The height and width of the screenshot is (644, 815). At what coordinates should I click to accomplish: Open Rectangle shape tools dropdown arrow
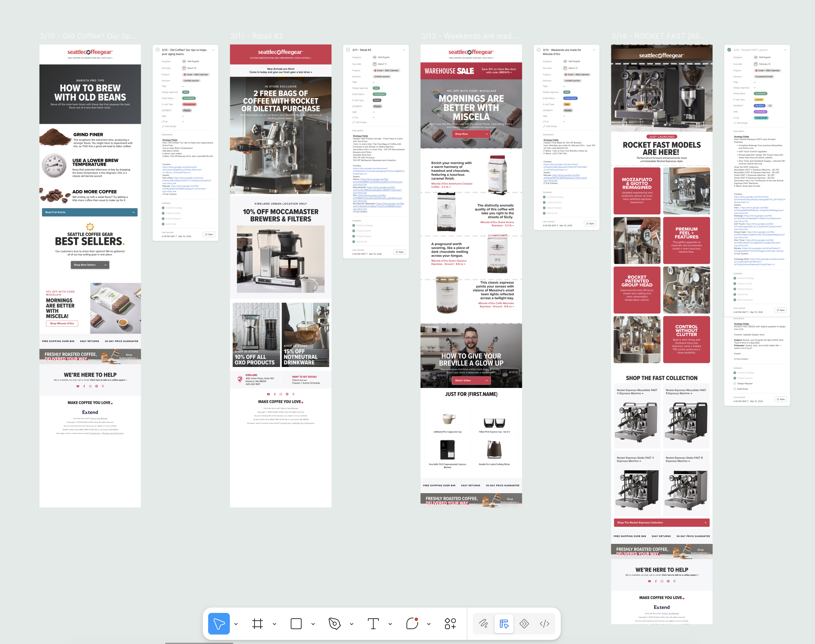pos(313,624)
